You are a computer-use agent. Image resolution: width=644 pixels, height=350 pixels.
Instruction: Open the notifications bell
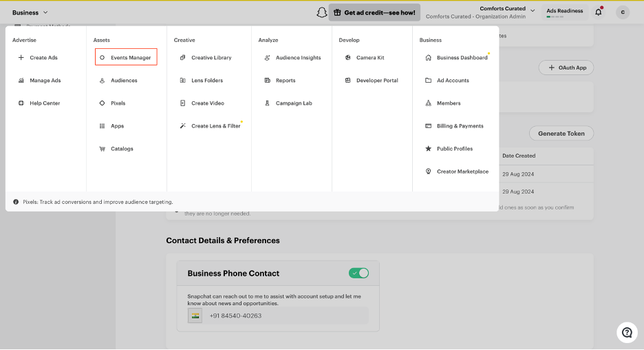click(599, 12)
